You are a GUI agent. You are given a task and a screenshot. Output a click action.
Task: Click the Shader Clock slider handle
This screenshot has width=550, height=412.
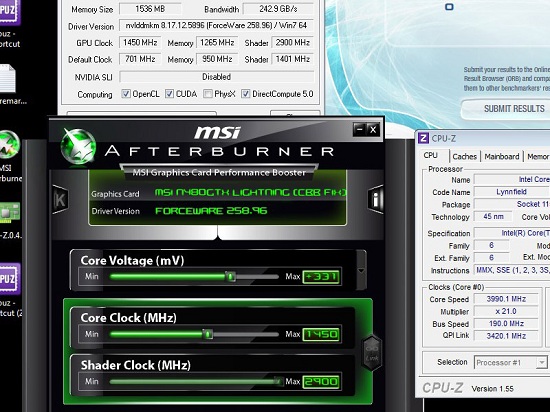coord(279,381)
